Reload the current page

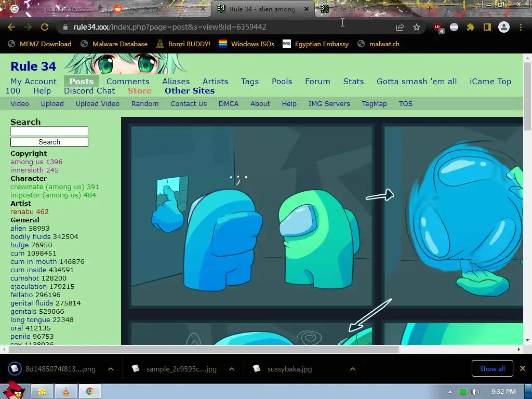45,27
